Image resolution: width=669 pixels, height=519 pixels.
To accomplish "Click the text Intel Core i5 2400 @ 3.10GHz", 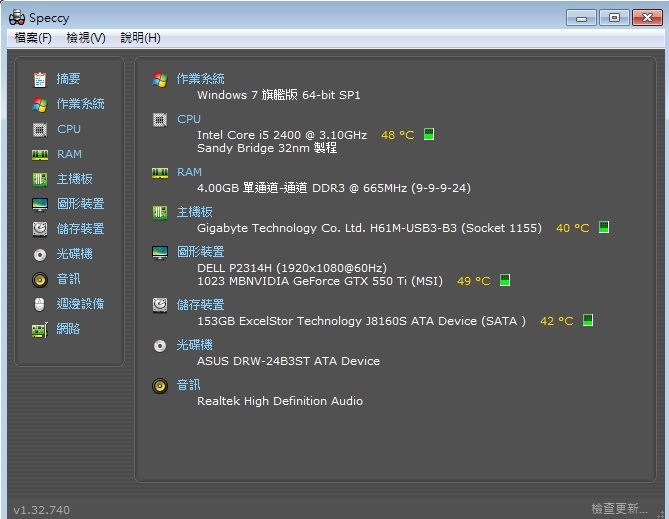I will [282, 135].
